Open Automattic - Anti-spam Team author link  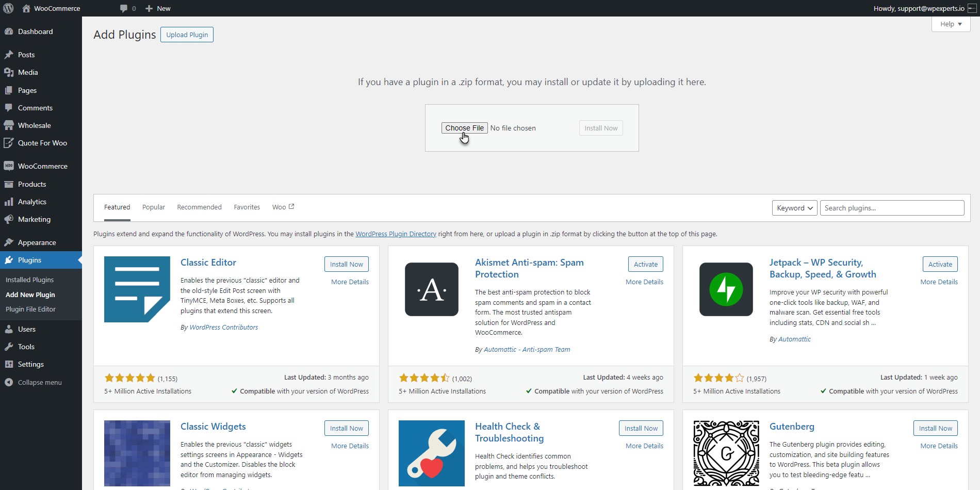coord(527,350)
